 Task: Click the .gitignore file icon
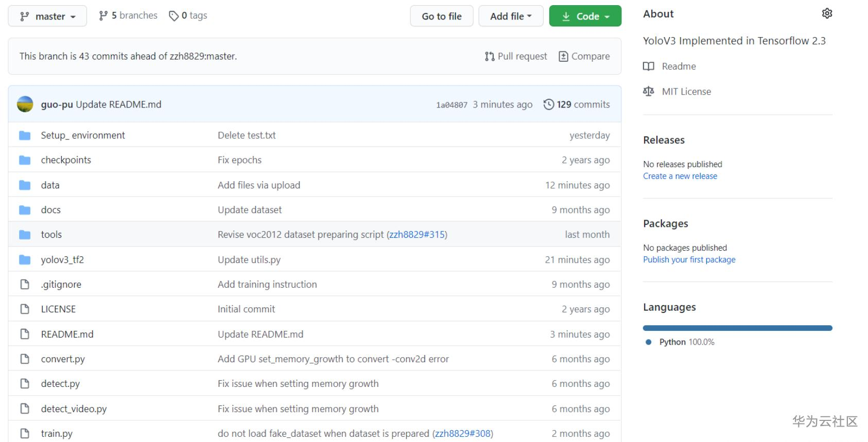(25, 285)
